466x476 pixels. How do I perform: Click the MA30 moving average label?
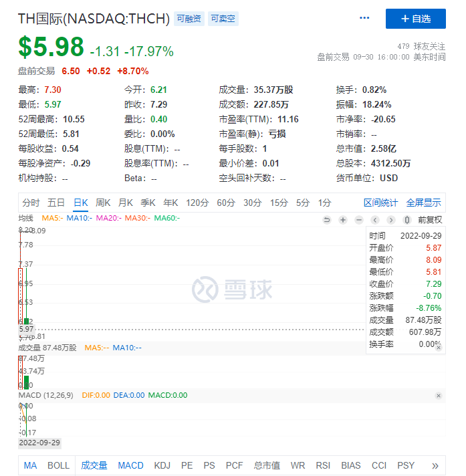point(138,218)
